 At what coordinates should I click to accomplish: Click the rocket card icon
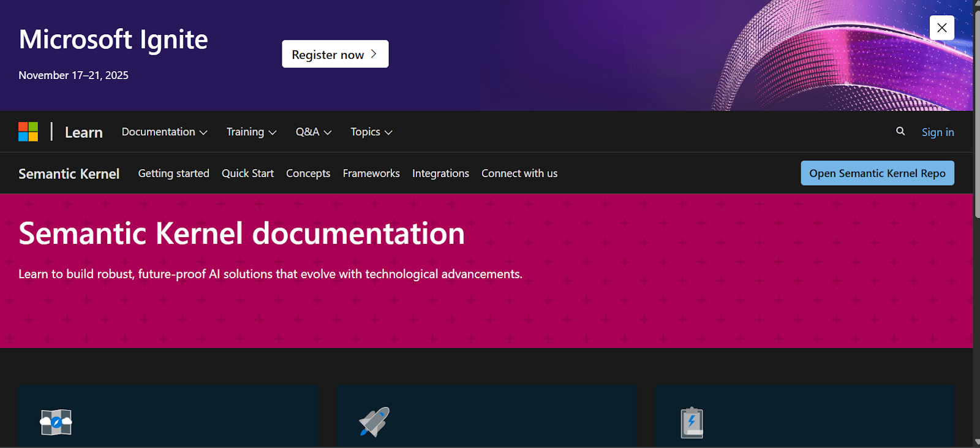coord(374,422)
